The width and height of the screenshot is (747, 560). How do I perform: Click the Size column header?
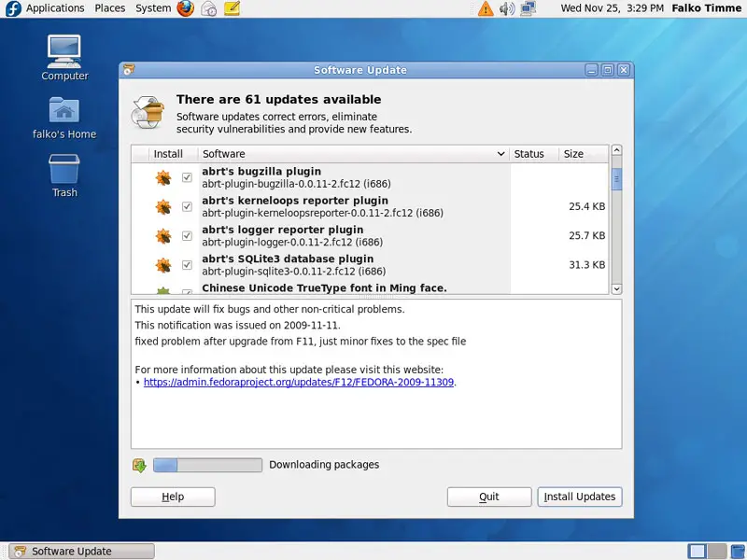click(584, 154)
